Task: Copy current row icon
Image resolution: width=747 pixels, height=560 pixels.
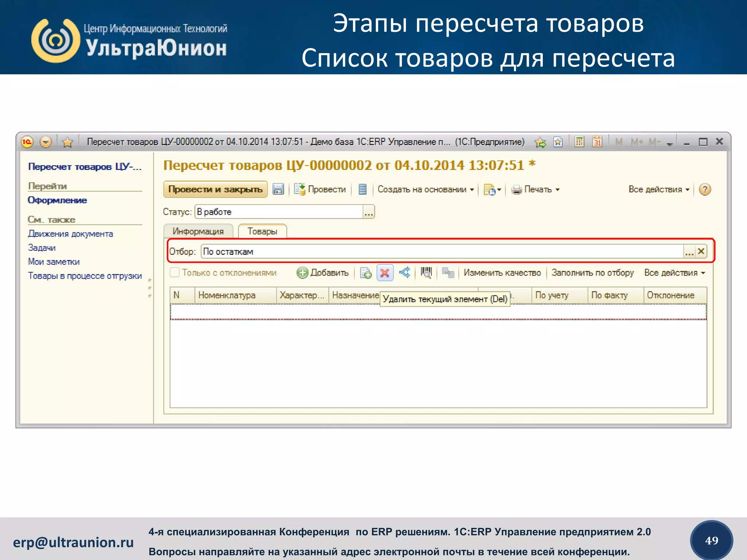Action: [x=365, y=273]
